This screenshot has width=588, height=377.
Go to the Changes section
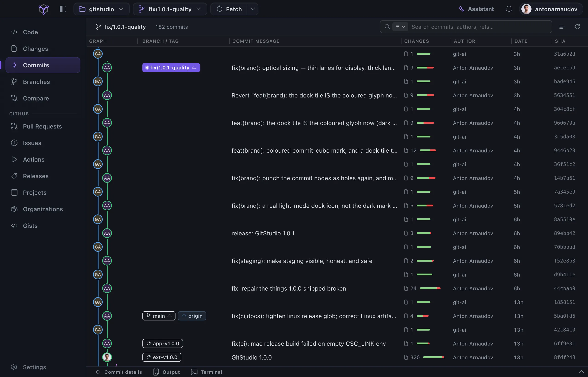[x=43, y=49]
